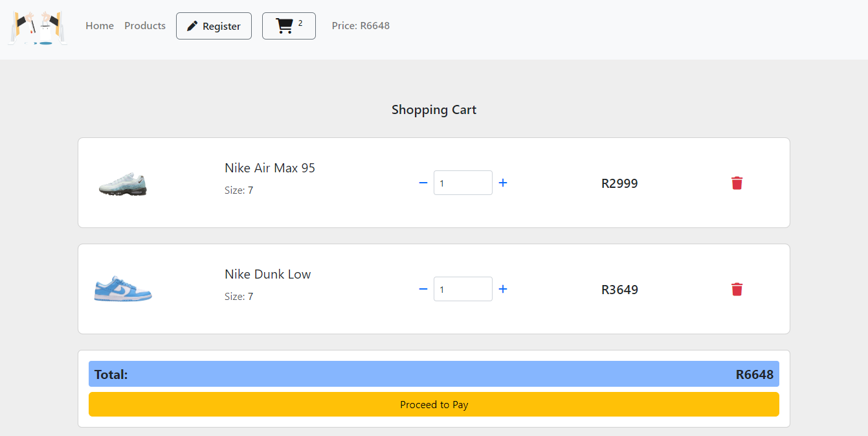This screenshot has width=868, height=436.
Task: Decrease Nike Dunk Low quantity with minus
Action: click(423, 289)
